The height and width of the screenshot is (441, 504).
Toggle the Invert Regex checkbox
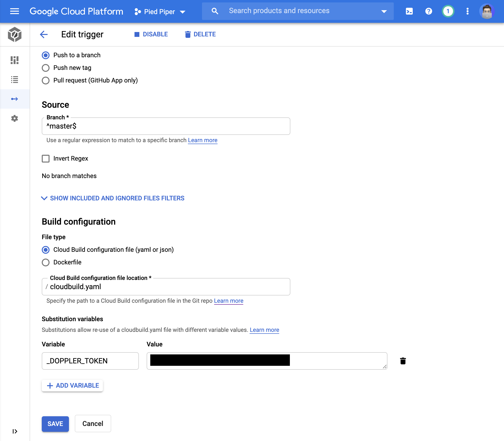pyautogui.click(x=46, y=158)
